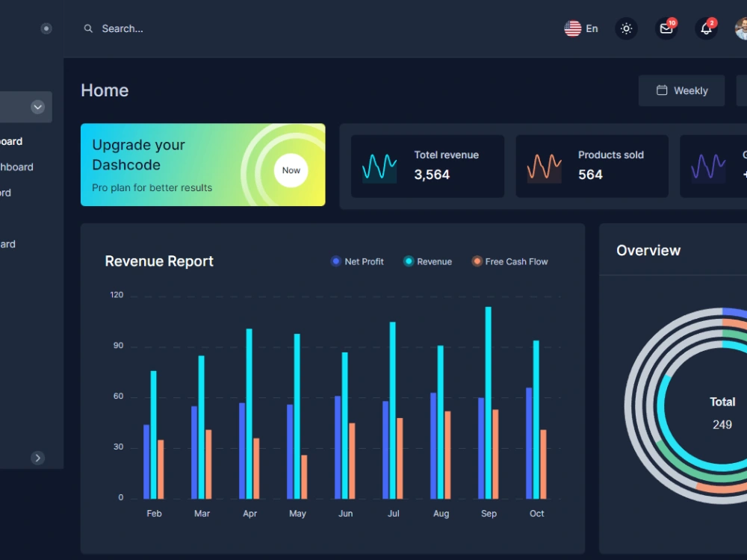The height and width of the screenshot is (560, 747).
Task: Click the Revenue Report title
Action: (x=159, y=261)
